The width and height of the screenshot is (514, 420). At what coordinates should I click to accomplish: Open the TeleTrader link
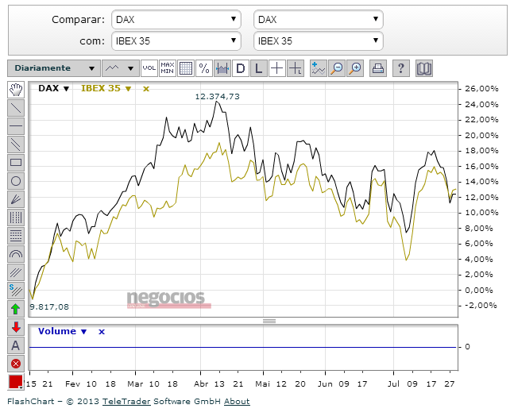[x=126, y=401]
